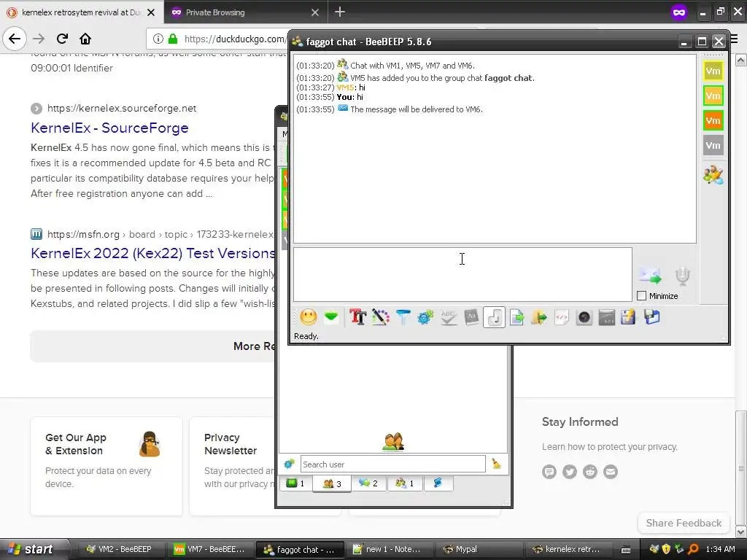Click the Twitter icon under Stay Informed
The height and width of the screenshot is (560, 747).
click(569, 472)
